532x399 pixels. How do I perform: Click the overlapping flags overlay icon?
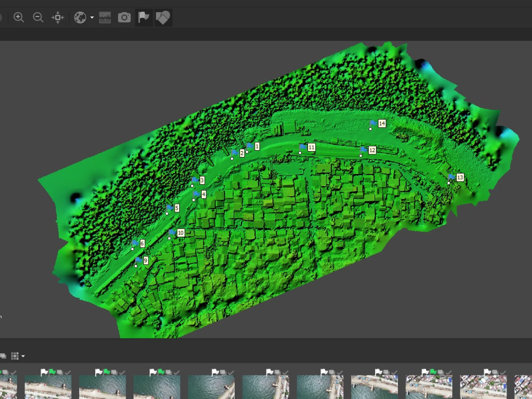coord(163,16)
